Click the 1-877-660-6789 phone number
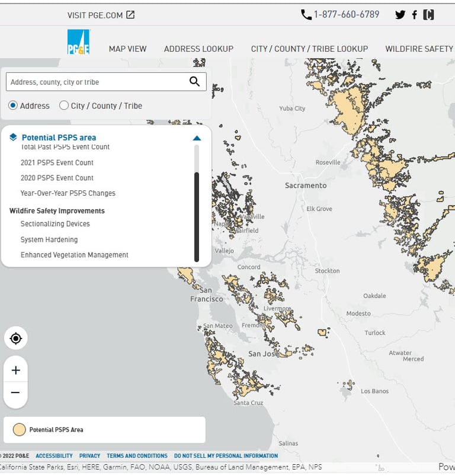455x476 pixels. [x=347, y=14]
